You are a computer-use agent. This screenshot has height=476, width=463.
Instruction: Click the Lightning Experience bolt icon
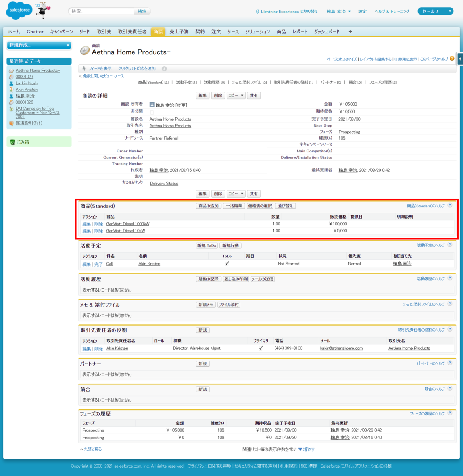257,12
